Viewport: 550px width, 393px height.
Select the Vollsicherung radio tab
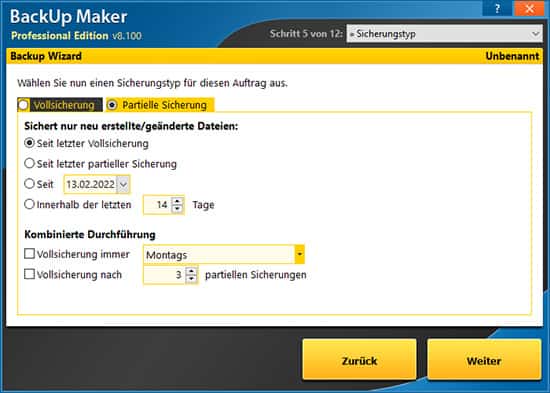pos(60,105)
